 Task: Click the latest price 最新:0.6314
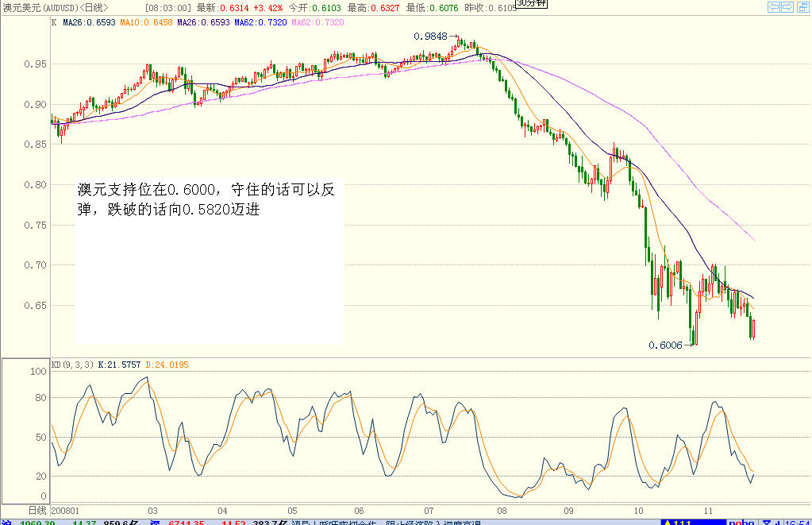click(223, 8)
